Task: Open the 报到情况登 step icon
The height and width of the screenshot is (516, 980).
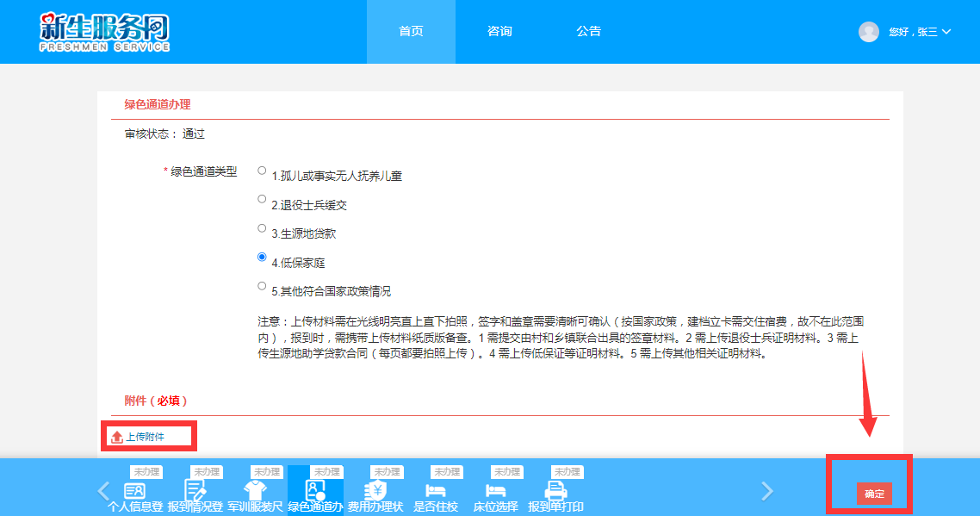Action: click(195, 491)
